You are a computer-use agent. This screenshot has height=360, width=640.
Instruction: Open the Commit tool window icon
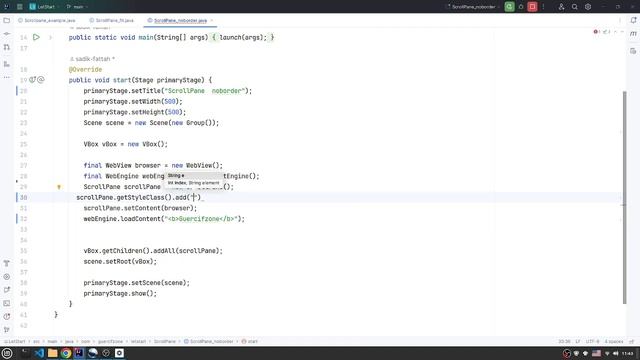7,33
